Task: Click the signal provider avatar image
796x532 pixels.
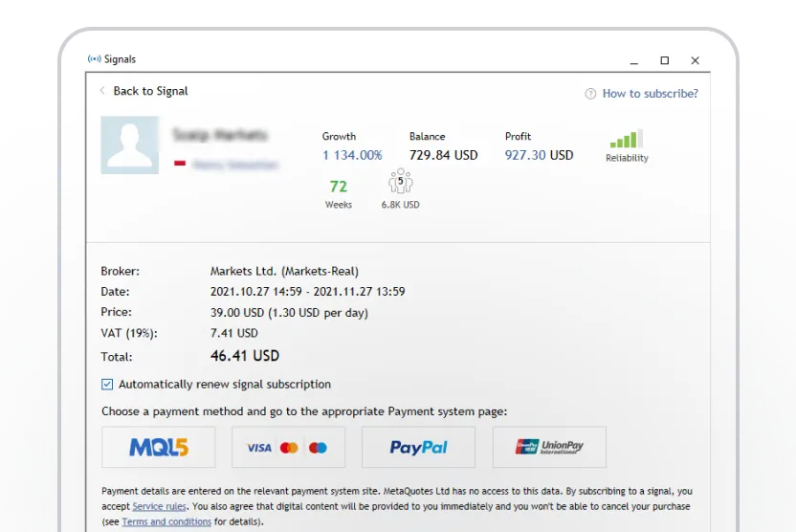Action: [129, 145]
